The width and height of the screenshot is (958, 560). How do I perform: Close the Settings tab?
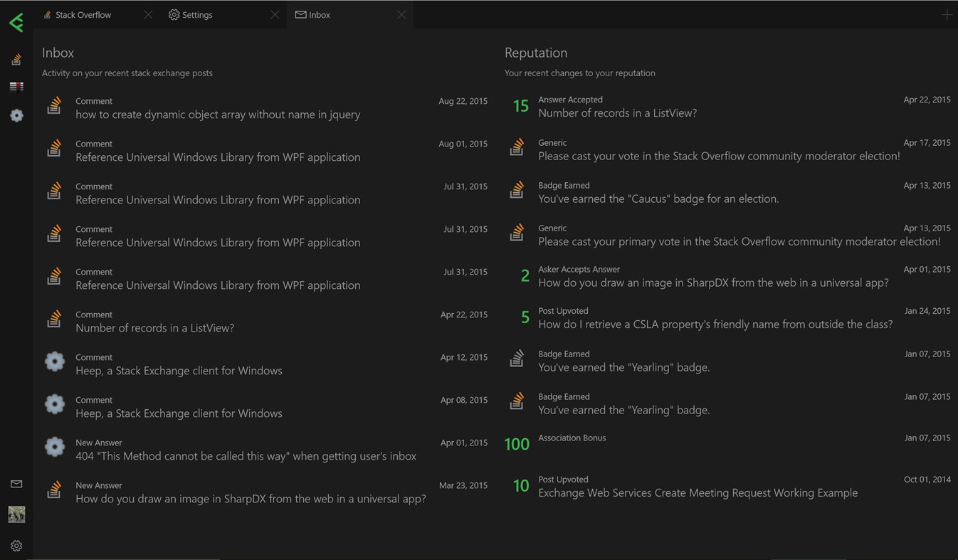point(275,15)
